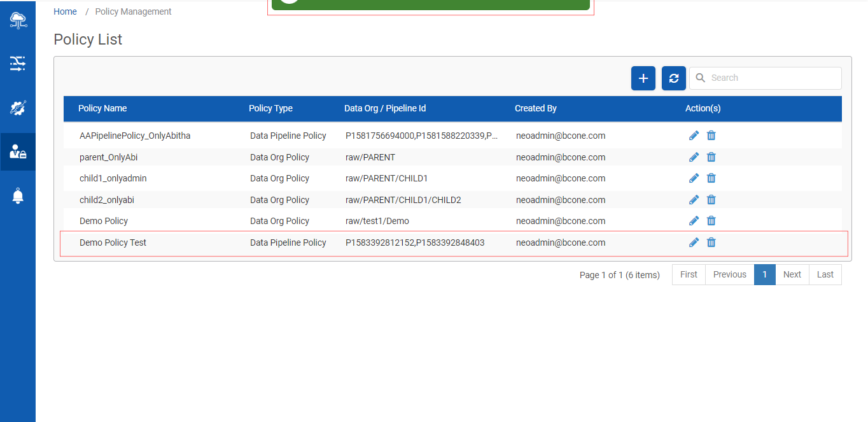Click the Next page button
868x422 pixels.
click(x=792, y=274)
